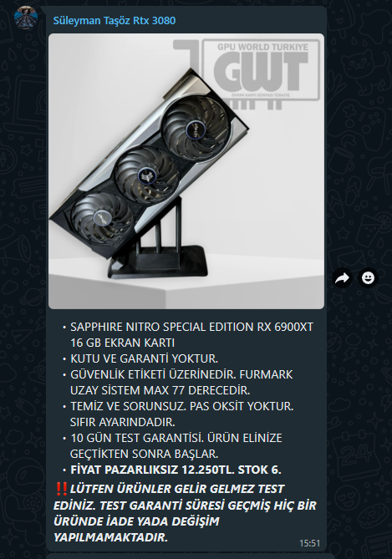Image resolution: width=392 pixels, height=559 pixels.
Task: Open the graphics card photo in viewer
Action: click(x=186, y=171)
